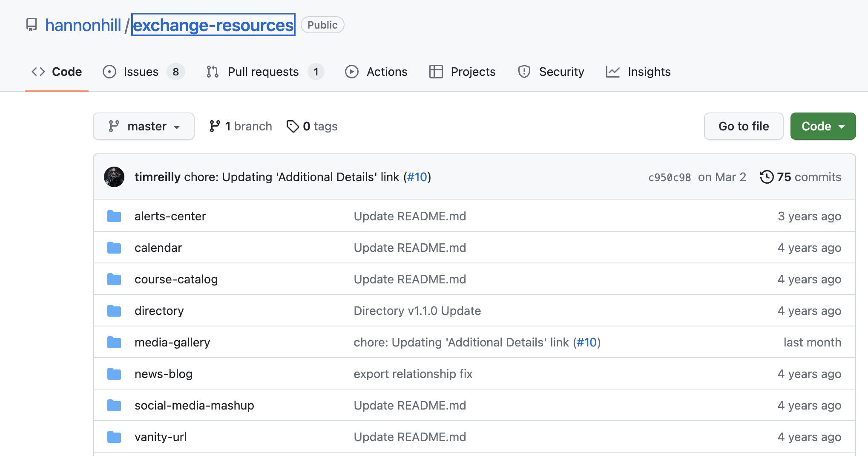
Task: Open the media-gallery folder
Action: pyautogui.click(x=172, y=342)
